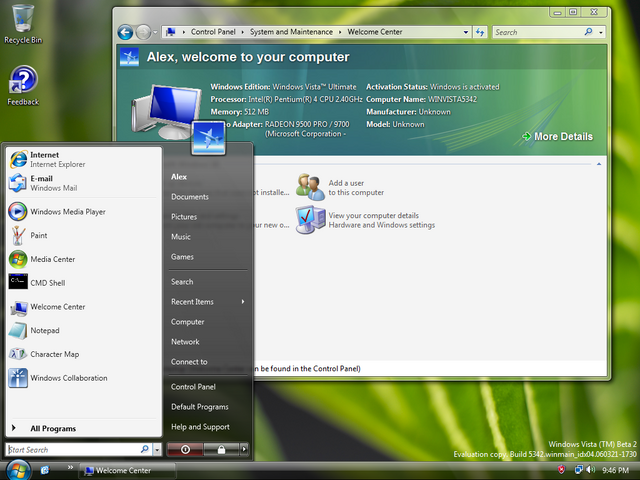Launch Notepad
Image resolution: width=640 pixels, height=480 pixels.
pos(84,331)
